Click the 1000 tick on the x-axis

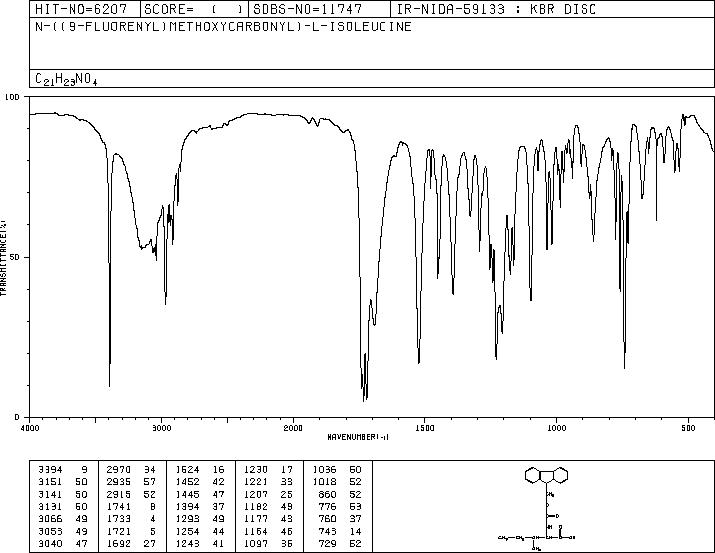point(556,428)
